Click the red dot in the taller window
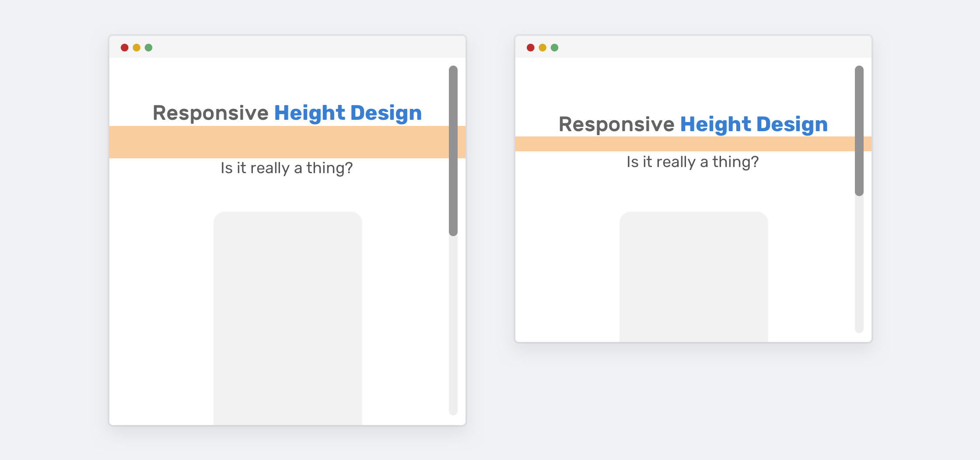This screenshot has height=460, width=980. point(124,48)
